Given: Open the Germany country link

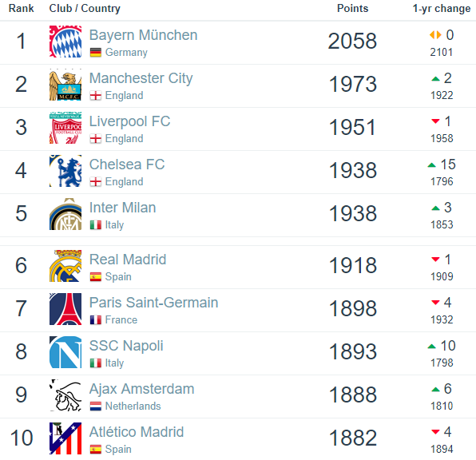Looking at the screenshot, I should point(126,52).
